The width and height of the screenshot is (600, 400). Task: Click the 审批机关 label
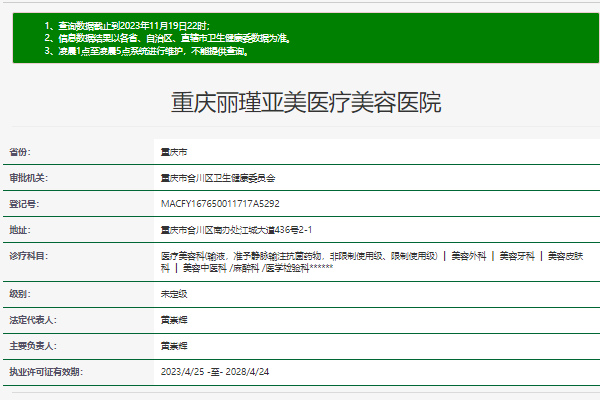(x=29, y=178)
